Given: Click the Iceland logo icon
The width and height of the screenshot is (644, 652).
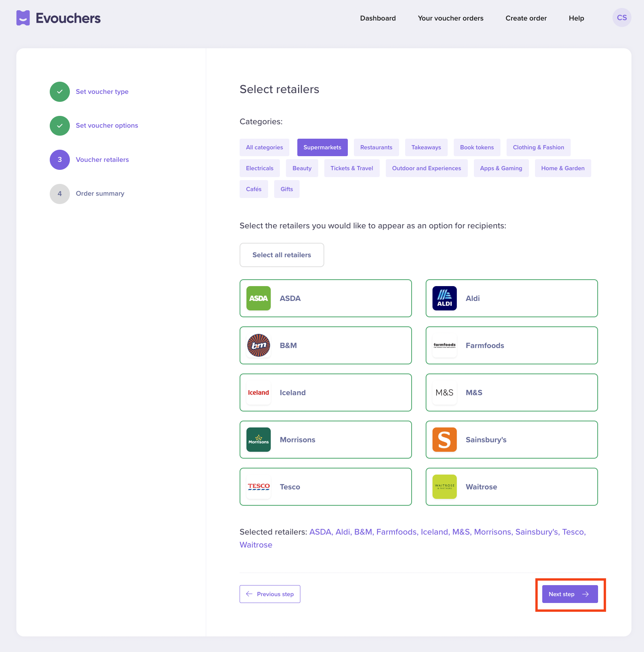Looking at the screenshot, I should pyautogui.click(x=259, y=392).
